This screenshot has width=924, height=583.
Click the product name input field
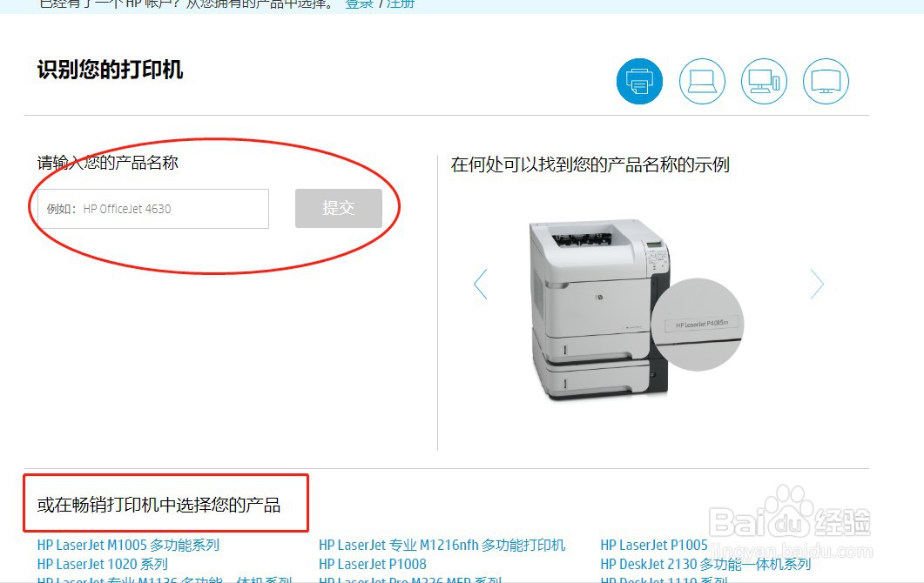tap(153, 209)
